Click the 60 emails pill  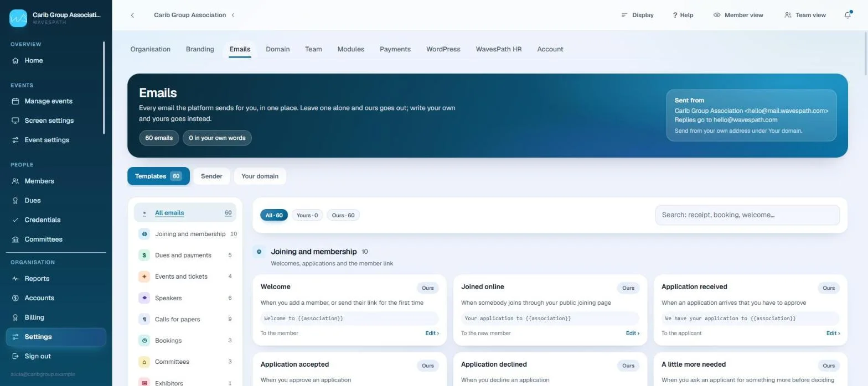tap(159, 138)
